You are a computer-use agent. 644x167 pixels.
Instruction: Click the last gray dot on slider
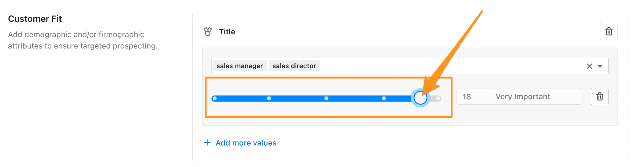click(x=438, y=99)
